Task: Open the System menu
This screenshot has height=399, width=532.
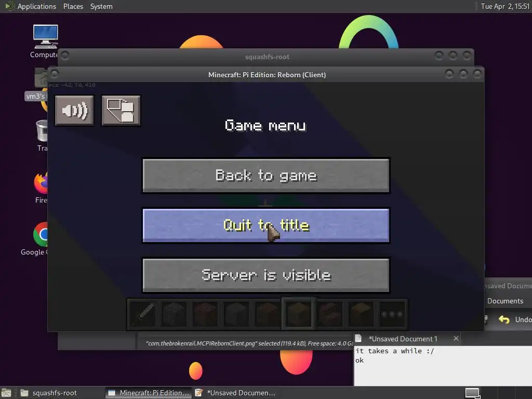Action: 101,6
